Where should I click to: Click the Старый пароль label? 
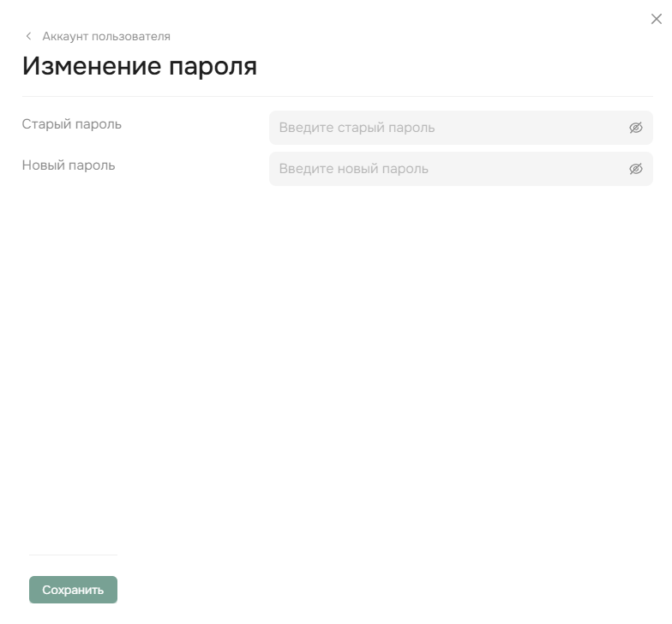tap(72, 124)
